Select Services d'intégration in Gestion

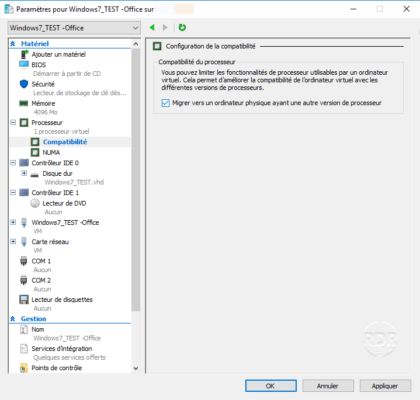click(x=62, y=348)
